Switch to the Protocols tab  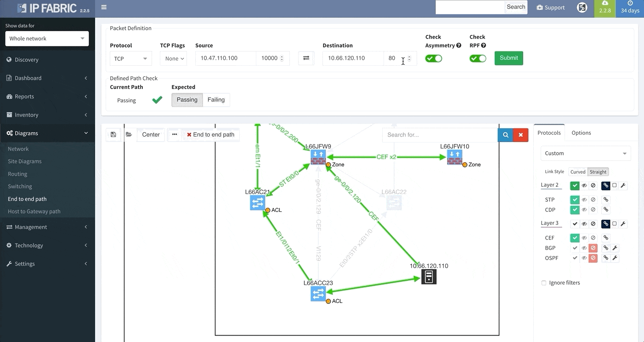click(x=549, y=133)
